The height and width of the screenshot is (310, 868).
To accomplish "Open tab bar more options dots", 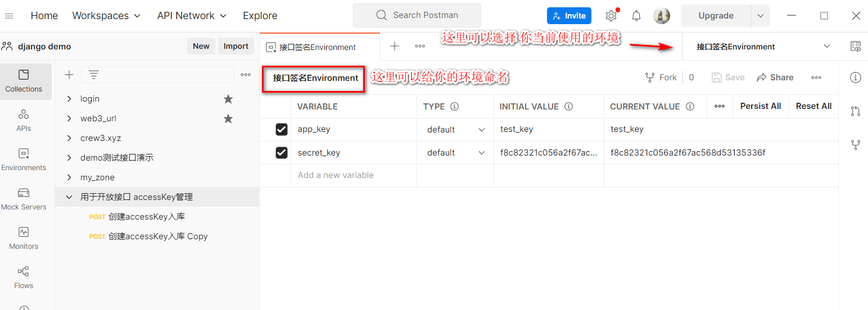I will pyautogui.click(x=420, y=47).
